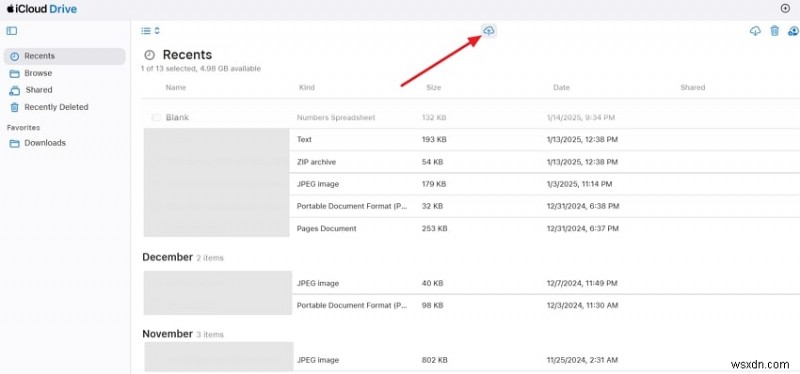Viewport: 800px width, 374px height.
Task: Sort by Kind column header
Action: (x=307, y=87)
